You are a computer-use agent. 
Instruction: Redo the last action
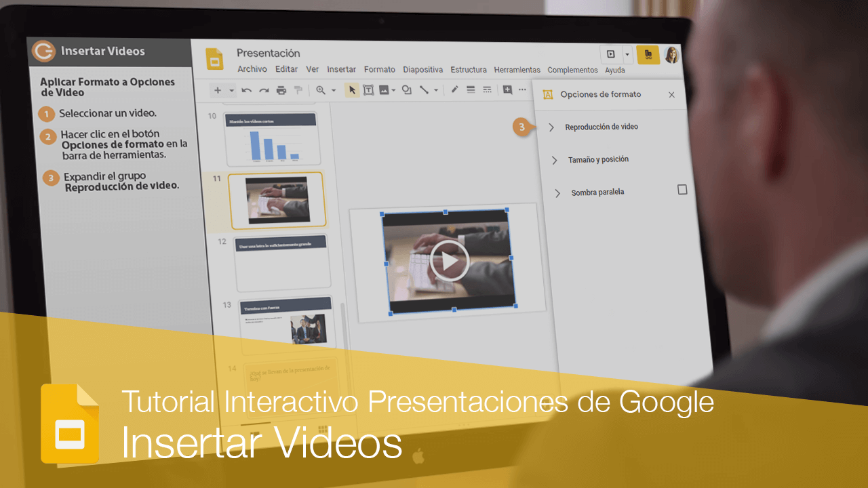264,90
